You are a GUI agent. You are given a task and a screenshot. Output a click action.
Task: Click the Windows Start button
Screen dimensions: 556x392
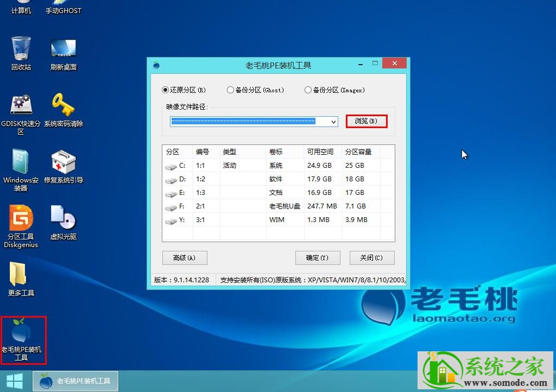click(15, 381)
